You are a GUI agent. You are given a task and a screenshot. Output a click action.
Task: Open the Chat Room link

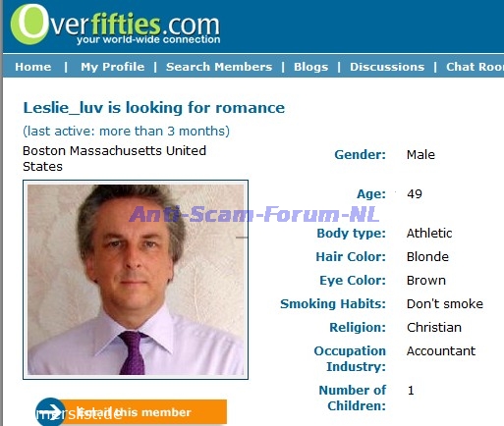[475, 67]
